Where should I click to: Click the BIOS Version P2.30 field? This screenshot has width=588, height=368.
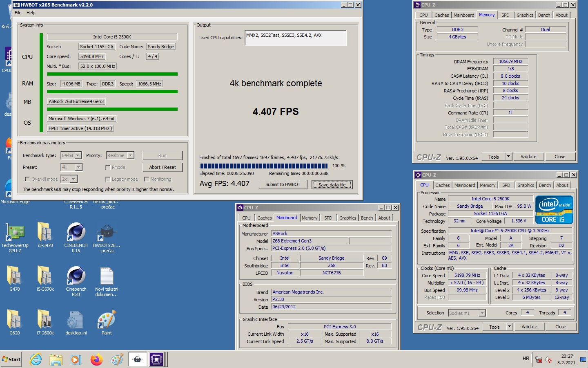click(x=331, y=299)
